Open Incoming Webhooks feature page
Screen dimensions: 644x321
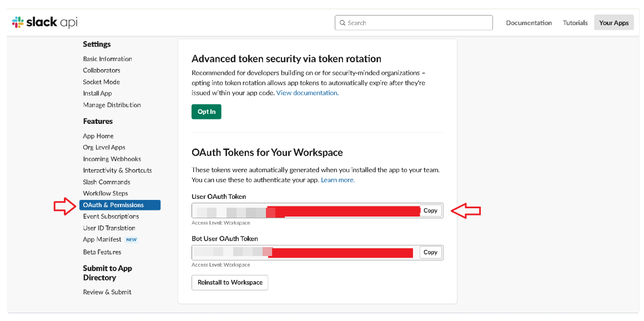pos(112,159)
